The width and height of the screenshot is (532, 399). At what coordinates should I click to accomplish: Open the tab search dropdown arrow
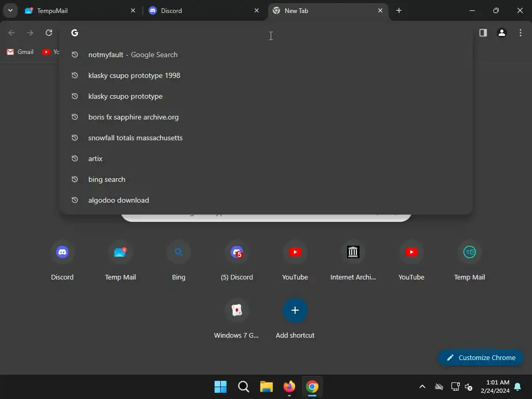point(10,10)
